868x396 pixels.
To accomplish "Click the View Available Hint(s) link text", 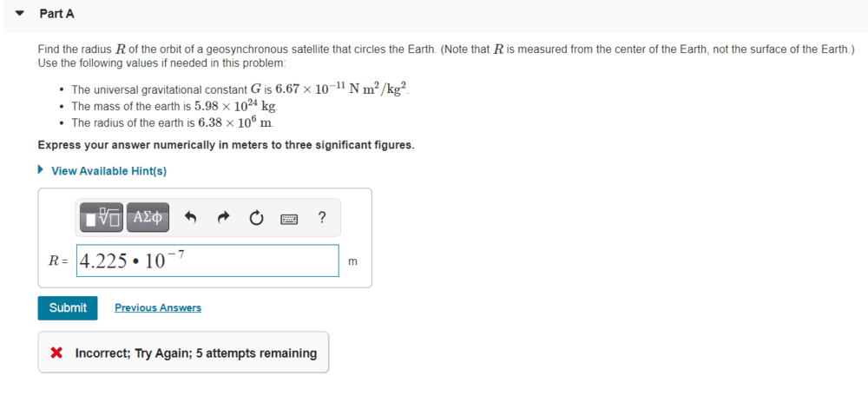I will coord(108,171).
